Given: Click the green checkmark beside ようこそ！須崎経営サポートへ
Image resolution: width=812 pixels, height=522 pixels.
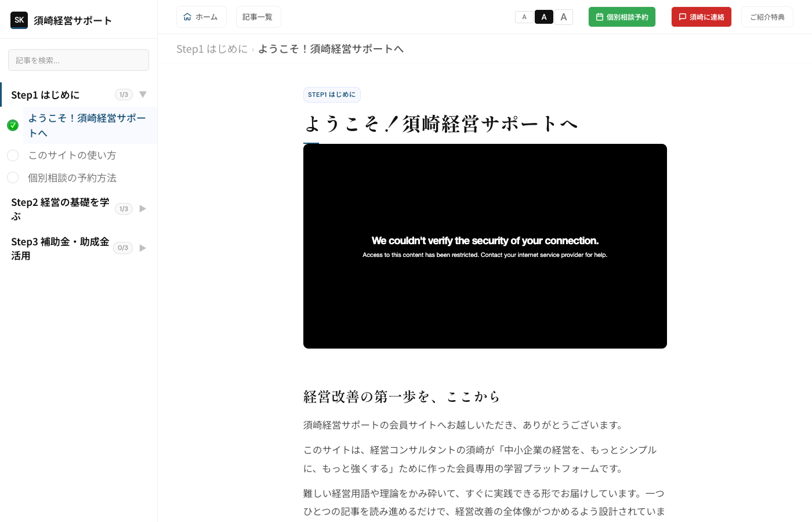Looking at the screenshot, I should 13,125.
